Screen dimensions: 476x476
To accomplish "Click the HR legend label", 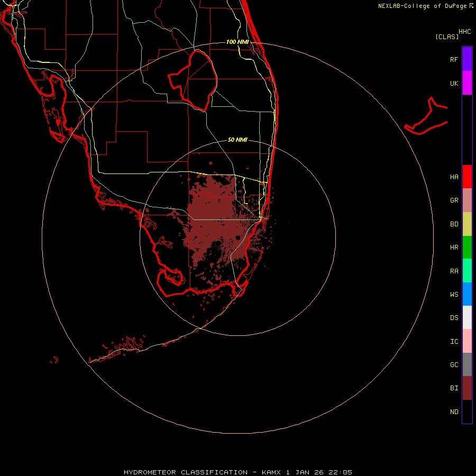I will coord(454,248).
